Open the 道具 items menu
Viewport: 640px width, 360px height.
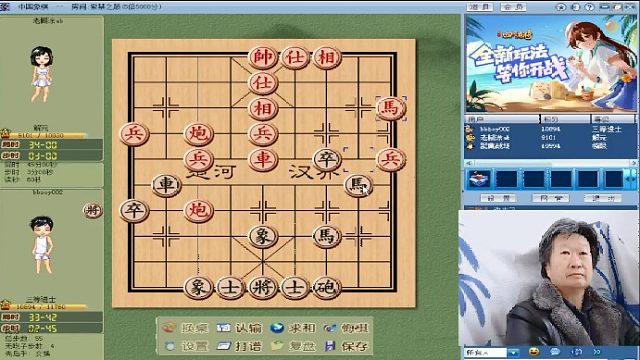pos(480,7)
